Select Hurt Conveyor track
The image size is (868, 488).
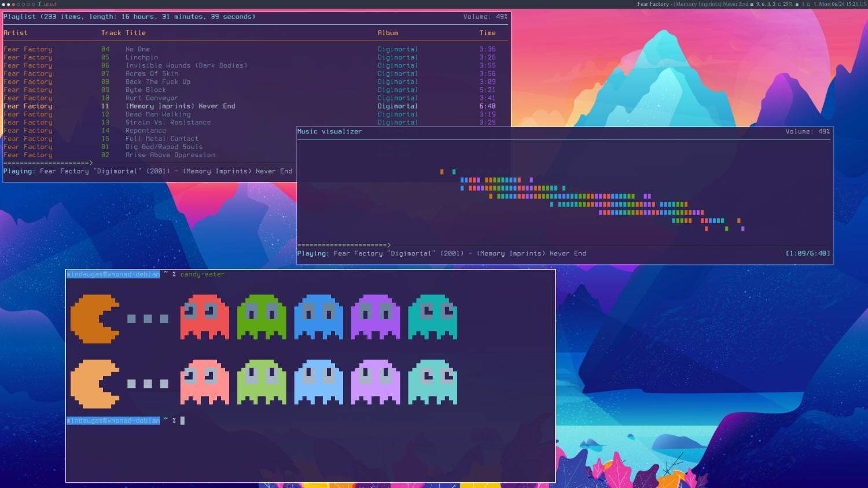tap(249, 98)
